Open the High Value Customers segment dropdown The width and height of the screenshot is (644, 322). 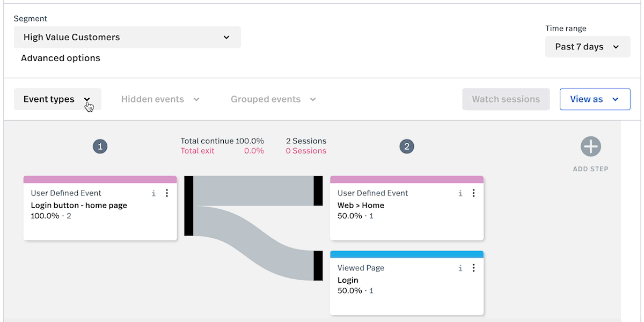(x=127, y=38)
